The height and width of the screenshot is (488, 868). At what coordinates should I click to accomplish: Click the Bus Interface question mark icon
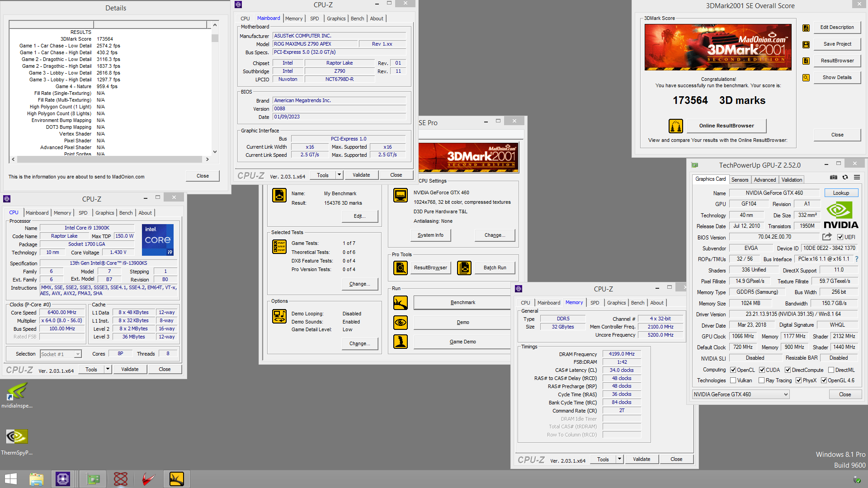pos(856,259)
